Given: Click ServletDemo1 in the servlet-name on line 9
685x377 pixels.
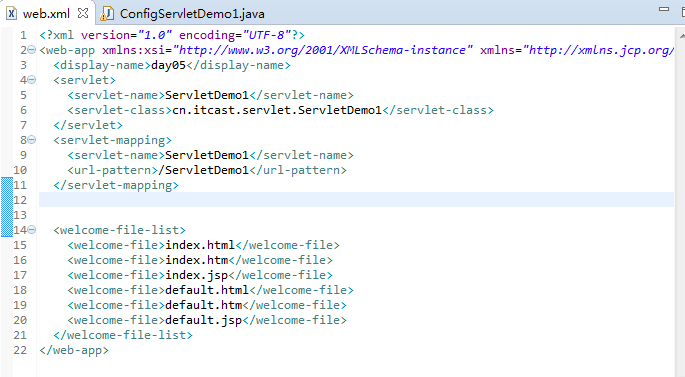Looking at the screenshot, I should tap(207, 155).
